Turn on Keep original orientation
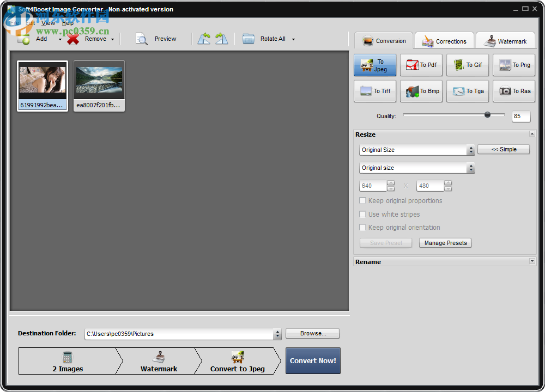The image size is (545, 392). tap(363, 227)
